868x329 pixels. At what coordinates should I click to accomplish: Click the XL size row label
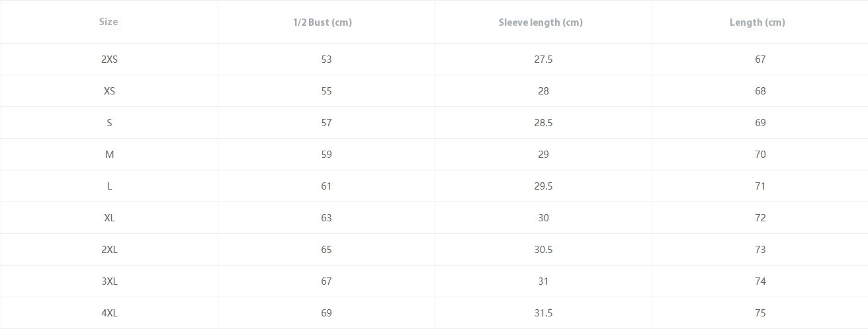109,218
